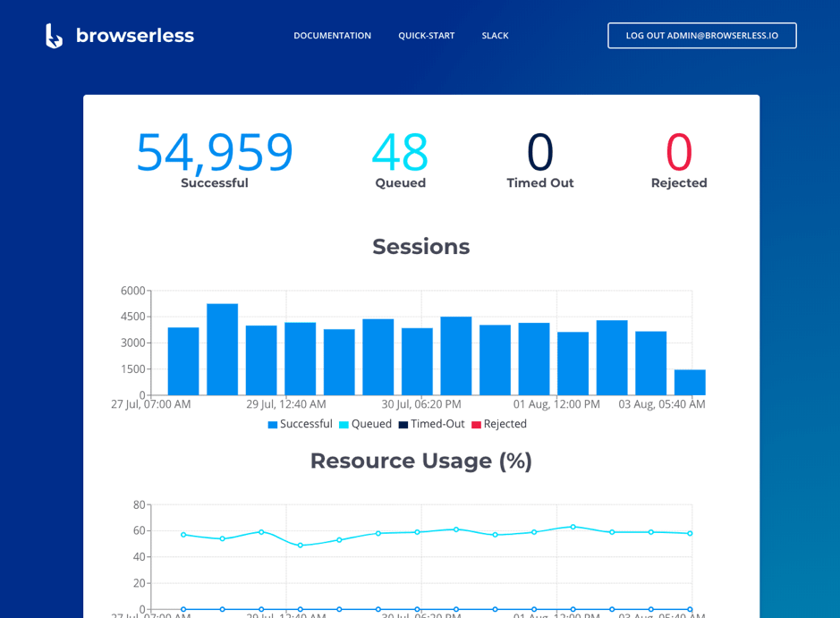Click the '30 Jul, 06:20 PM' Sessions axis label
This screenshot has height=618, width=840.
421,404
